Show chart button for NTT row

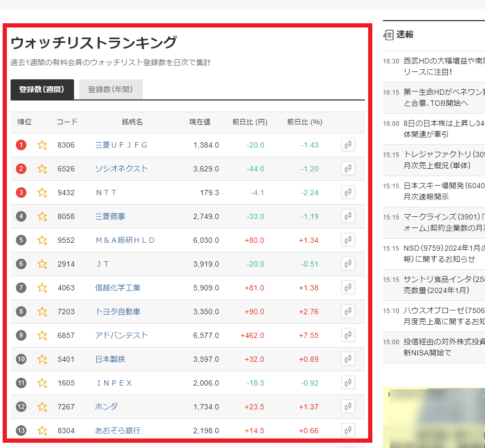[348, 192]
